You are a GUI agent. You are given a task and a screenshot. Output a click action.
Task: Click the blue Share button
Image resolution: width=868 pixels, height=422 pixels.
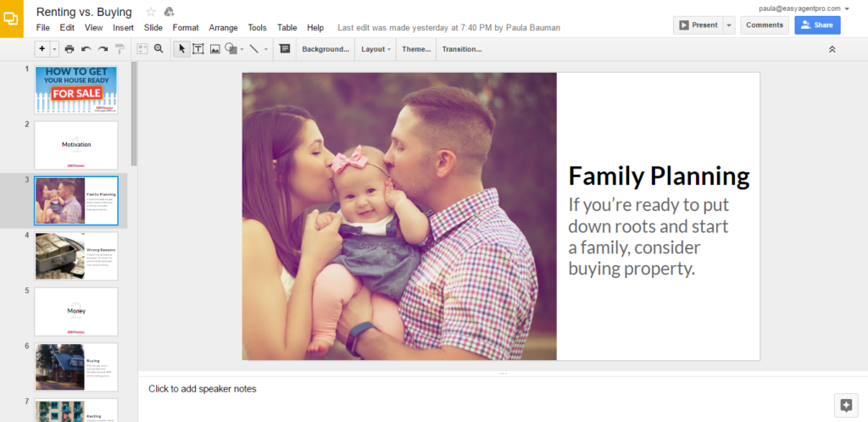pos(817,25)
